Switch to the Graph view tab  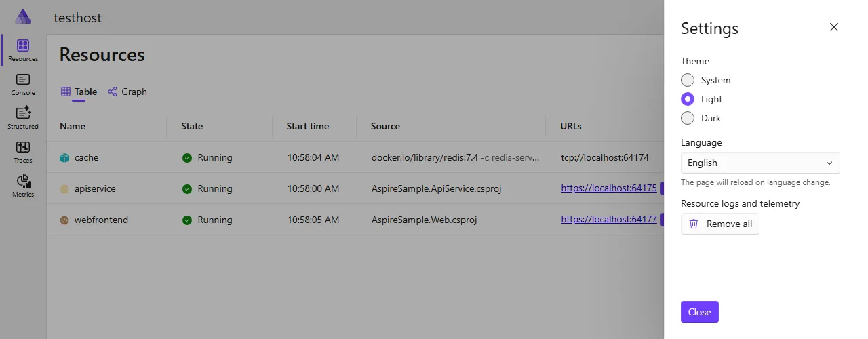[x=127, y=92]
